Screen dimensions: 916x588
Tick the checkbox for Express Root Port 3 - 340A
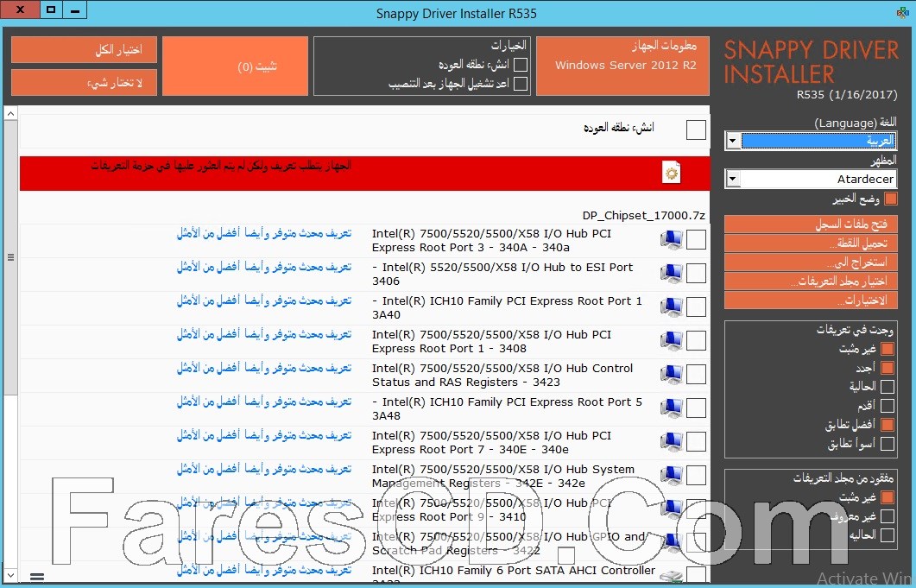pyautogui.click(x=696, y=240)
